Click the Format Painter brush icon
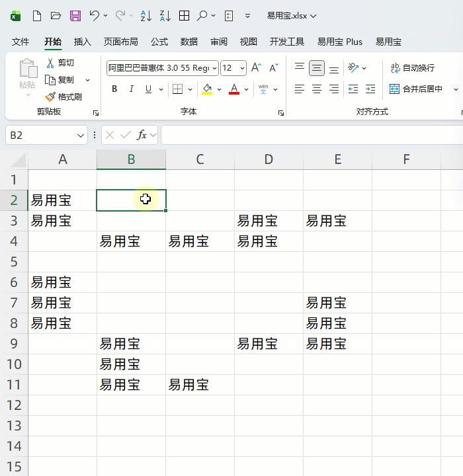463x476 pixels. pyautogui.click(x=50, y=97)
